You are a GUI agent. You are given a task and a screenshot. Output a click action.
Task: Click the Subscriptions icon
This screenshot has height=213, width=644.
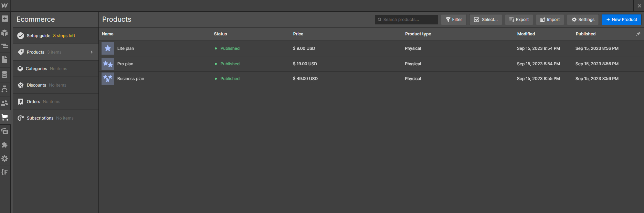coord(21,118)
